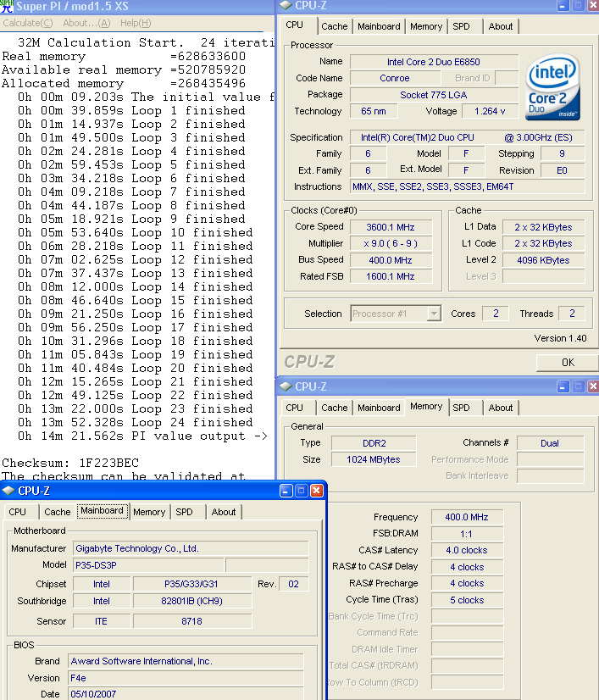Viewport: 599px width, 700px height.
Task: Click the CPU-Z title icon of Mainboard window
Action: pyautogui.click(x=8, y=491)
